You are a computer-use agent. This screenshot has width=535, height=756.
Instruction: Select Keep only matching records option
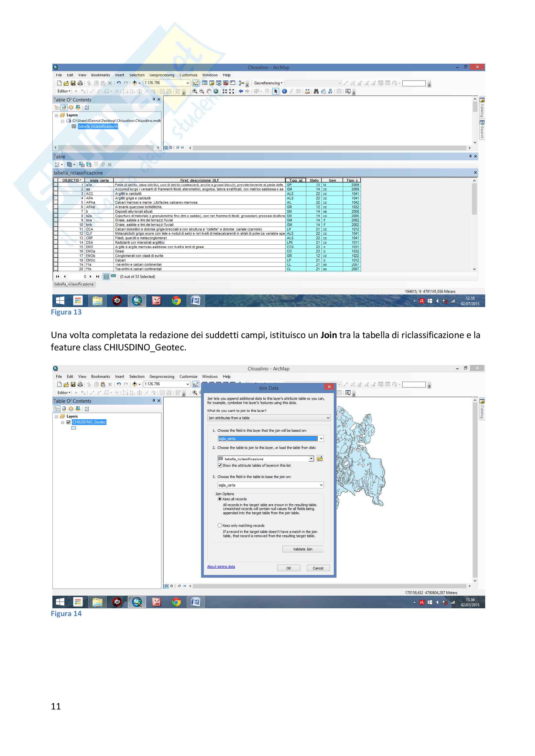point(220,526)
